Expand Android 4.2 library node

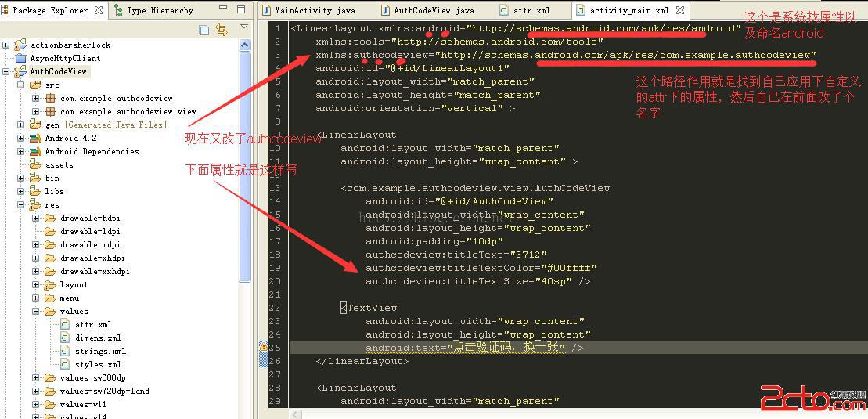[x=20, y=138]
